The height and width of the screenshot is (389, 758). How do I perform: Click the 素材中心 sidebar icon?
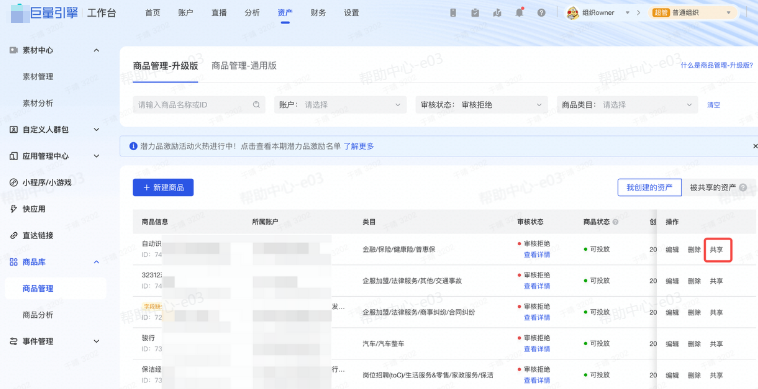pos(14,50)
